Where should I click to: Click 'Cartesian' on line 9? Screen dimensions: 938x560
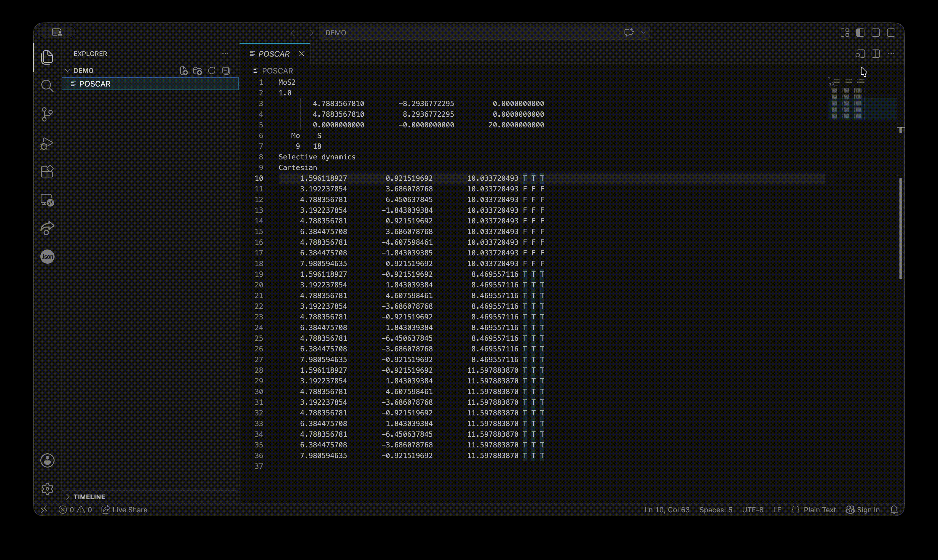(x=298, y=167)
